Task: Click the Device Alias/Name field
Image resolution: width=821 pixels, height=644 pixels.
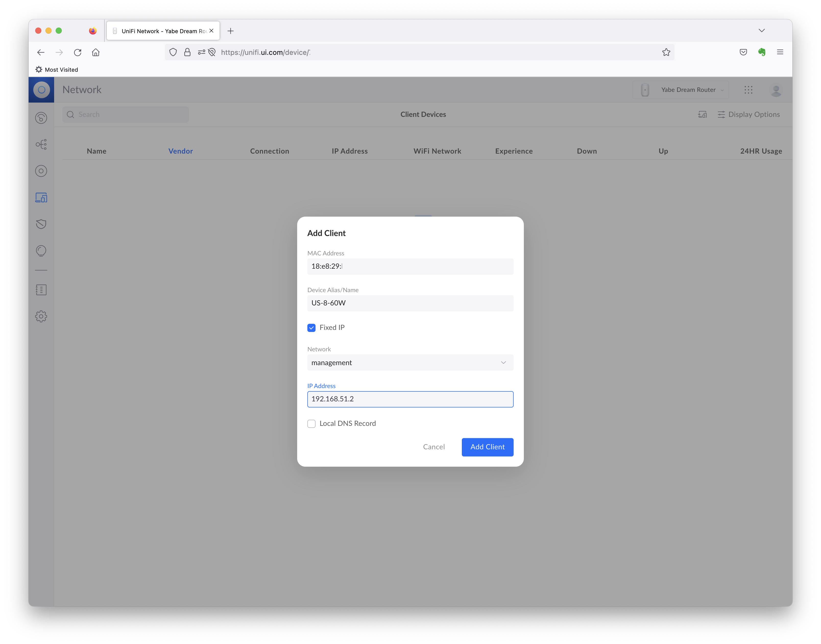Action: pos(410,304)
